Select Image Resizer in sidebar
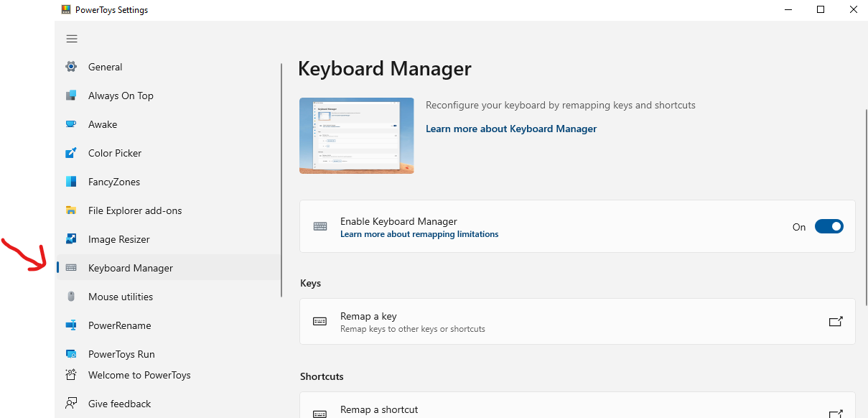This screenshot has height=418, width=868. coord(168,239)
